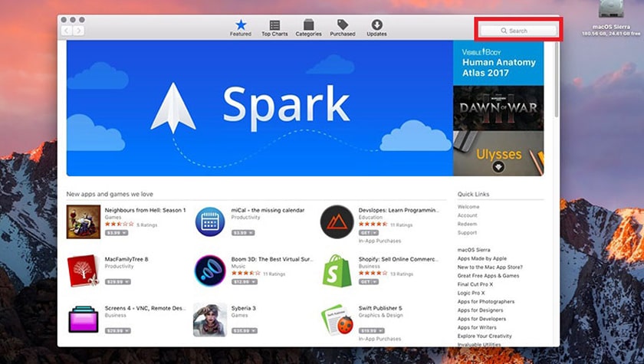Viewport: 644px width, 364px height.
Task: Open Explore Your Creativity link
Action: [485, 336]
